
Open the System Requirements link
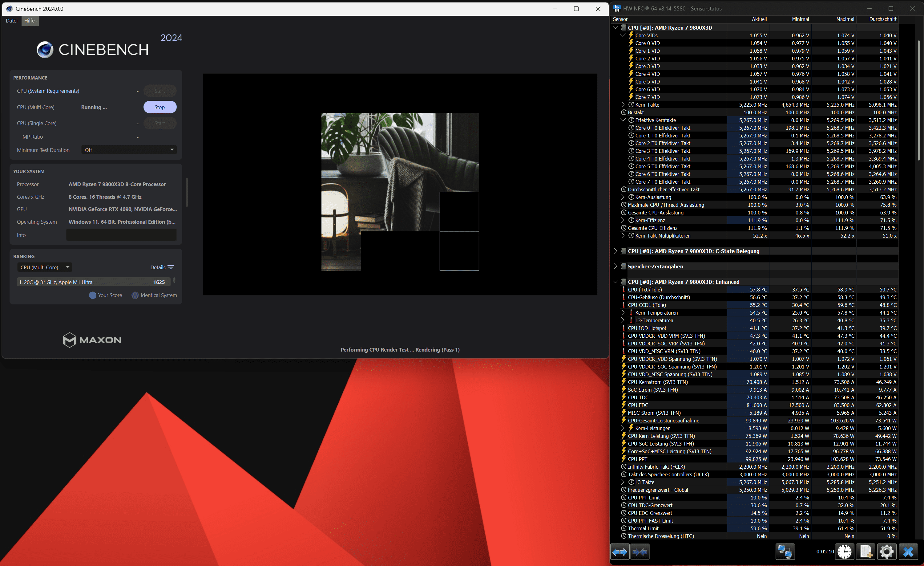point(54,91)
